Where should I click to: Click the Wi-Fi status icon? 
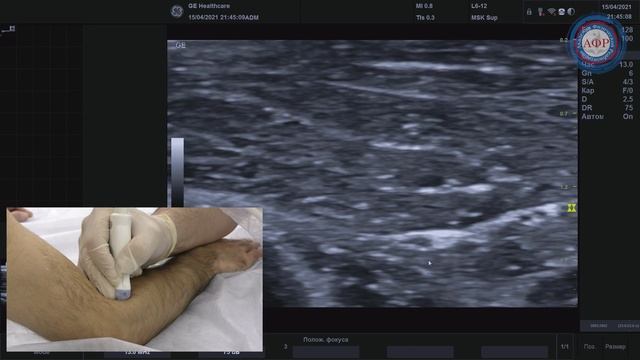tap(551, 12)
